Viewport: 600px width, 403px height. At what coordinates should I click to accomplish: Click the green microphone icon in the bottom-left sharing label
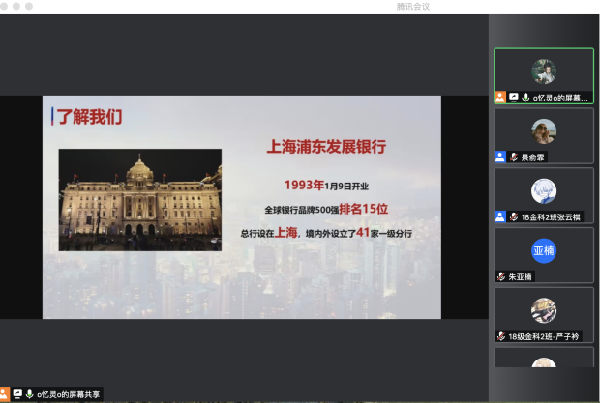tap(30, 394)
